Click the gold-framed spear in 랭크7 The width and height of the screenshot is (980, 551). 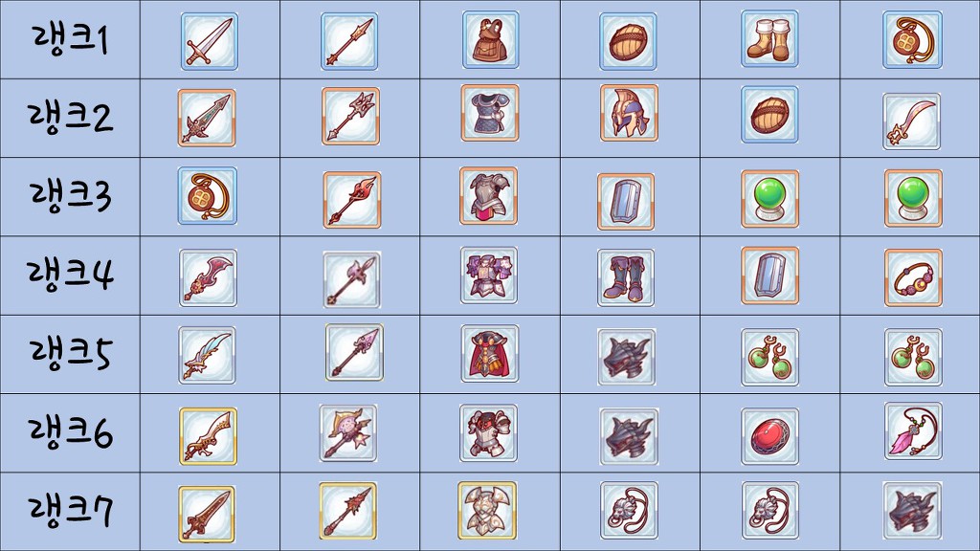(348, 511)
